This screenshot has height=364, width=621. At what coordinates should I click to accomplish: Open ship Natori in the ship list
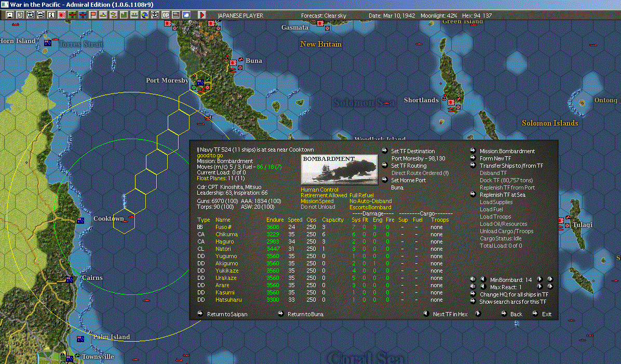(223, 249)
